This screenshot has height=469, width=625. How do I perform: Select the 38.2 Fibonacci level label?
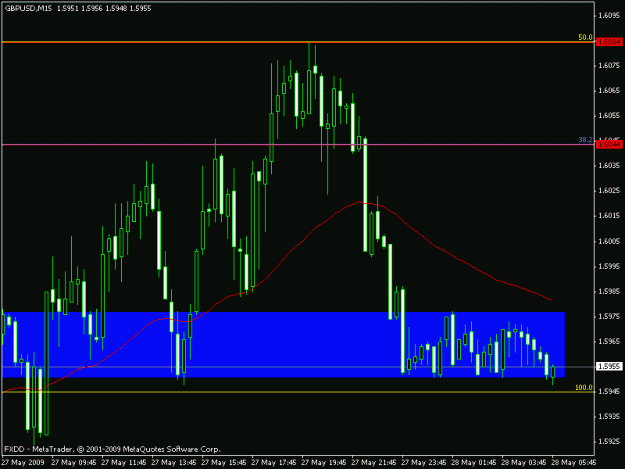[x=585, y=140]
